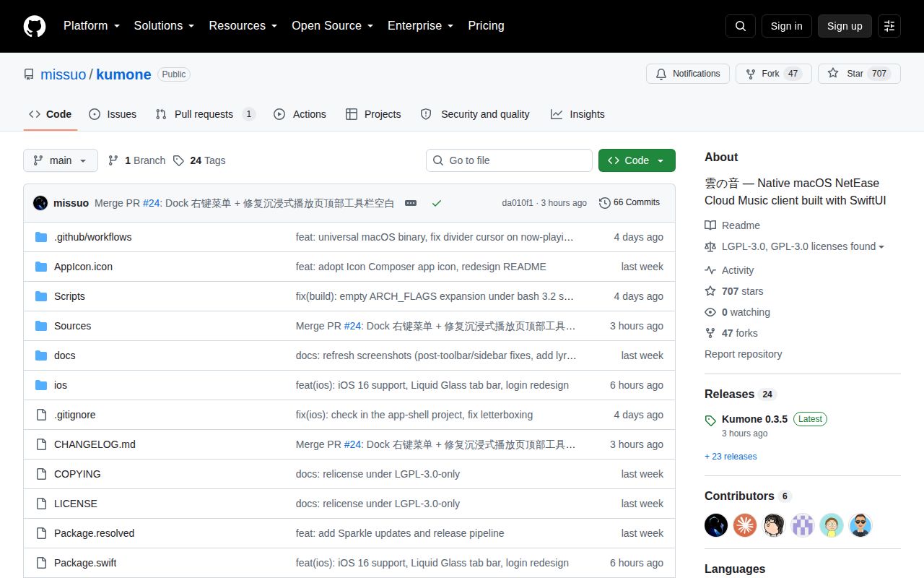Open the GitHub homepage logo
The image size is (924, 578).
(x=35, y=26)
